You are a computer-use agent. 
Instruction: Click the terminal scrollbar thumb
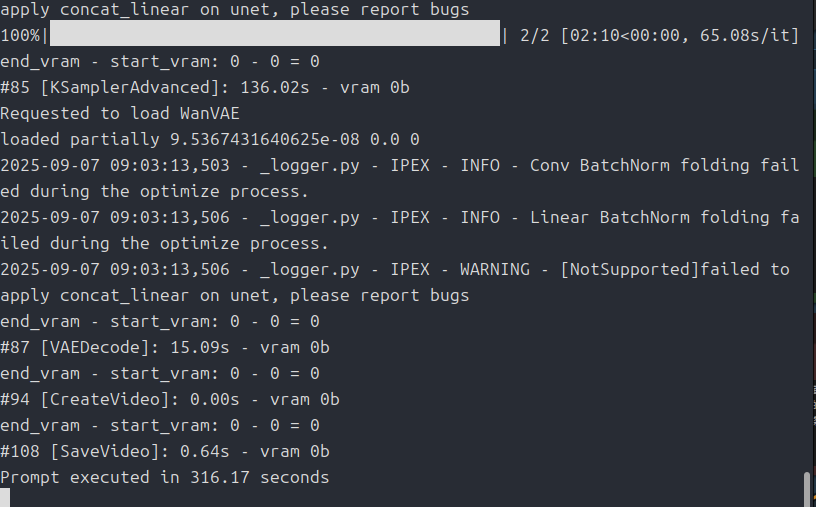pyautogui.click(x=808, y=489)
